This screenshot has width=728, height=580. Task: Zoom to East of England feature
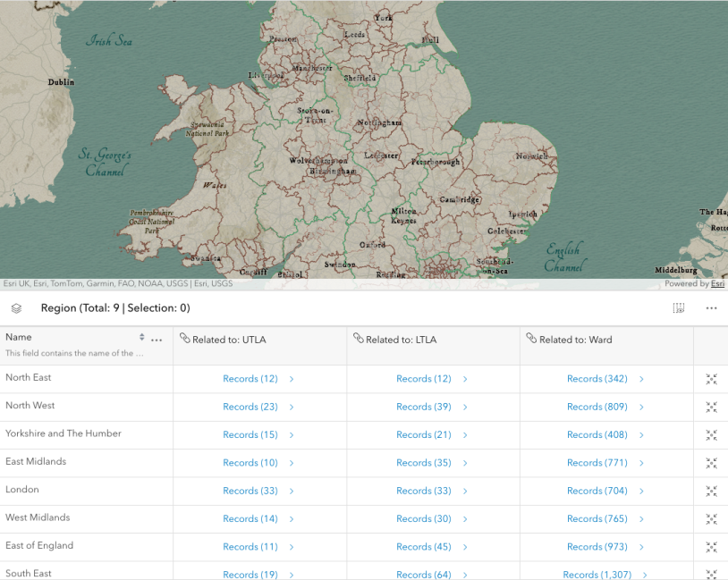point(711,547)
